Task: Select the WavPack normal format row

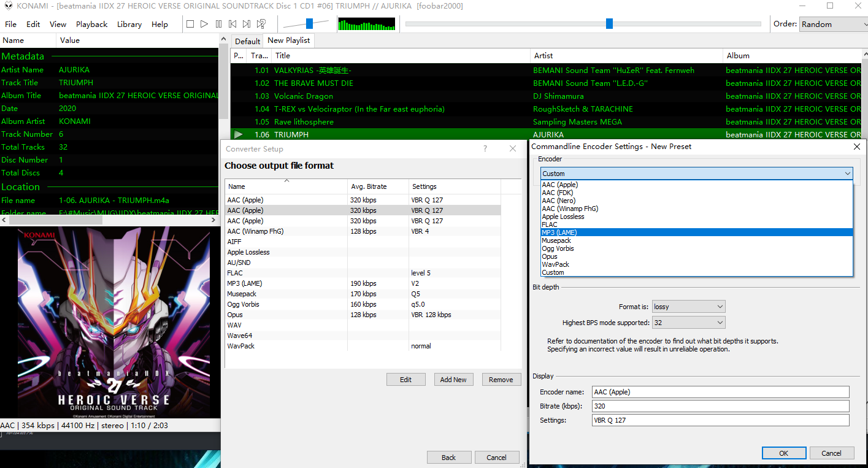Action: pos(363,346)
